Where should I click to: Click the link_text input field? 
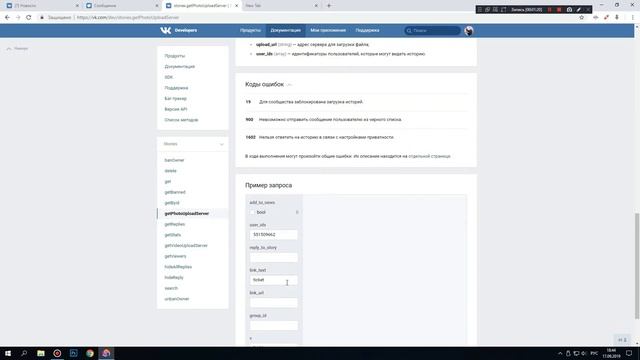(x=273, y=280)
